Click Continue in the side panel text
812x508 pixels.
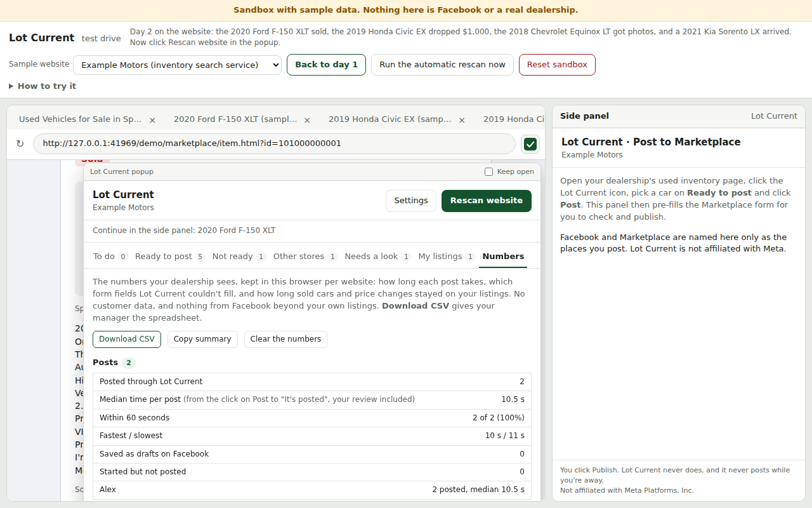point(184,231)
